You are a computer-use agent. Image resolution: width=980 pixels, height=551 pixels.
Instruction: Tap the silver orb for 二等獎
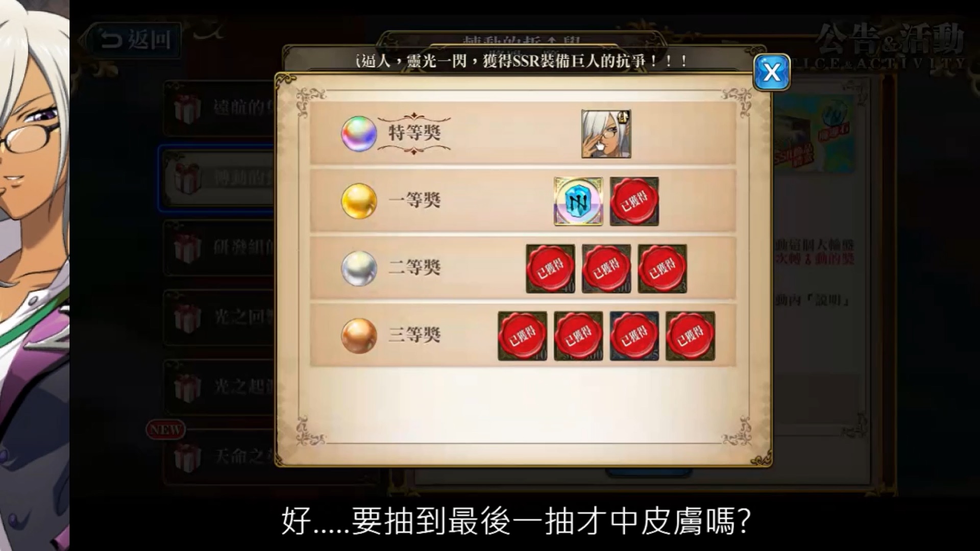[x=359, y=268]
